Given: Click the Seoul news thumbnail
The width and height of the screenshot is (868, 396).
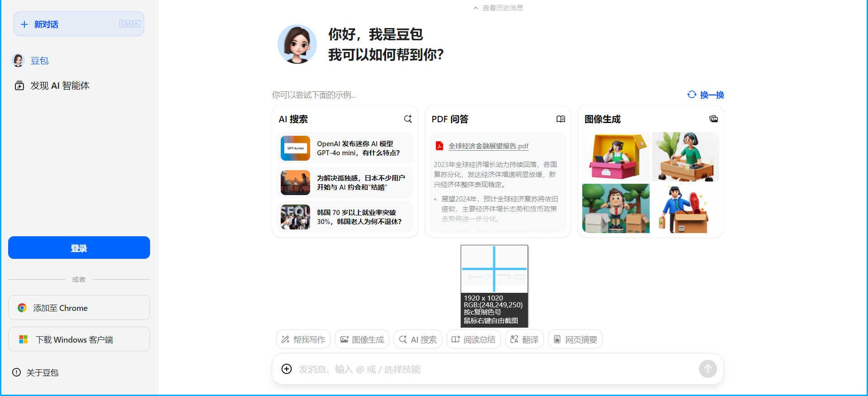Looking at the screenshot, I should 295,217.
